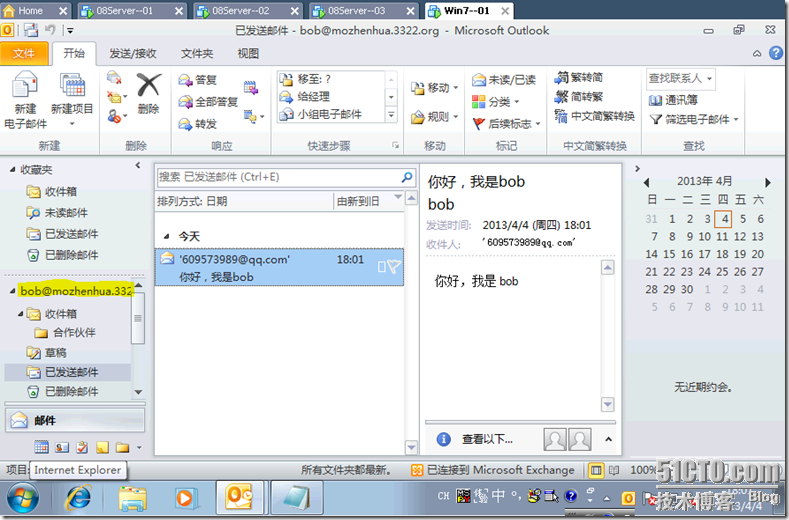Open the Move (移动) dropdown
The width and height of the screenshot is (789, 520).
[x=434, y=88]
